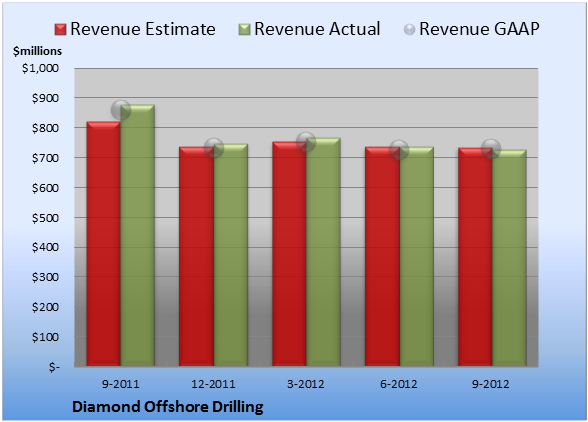588x422 pixels.
Task: Click the $500 axis value
Action: (45, 218)
